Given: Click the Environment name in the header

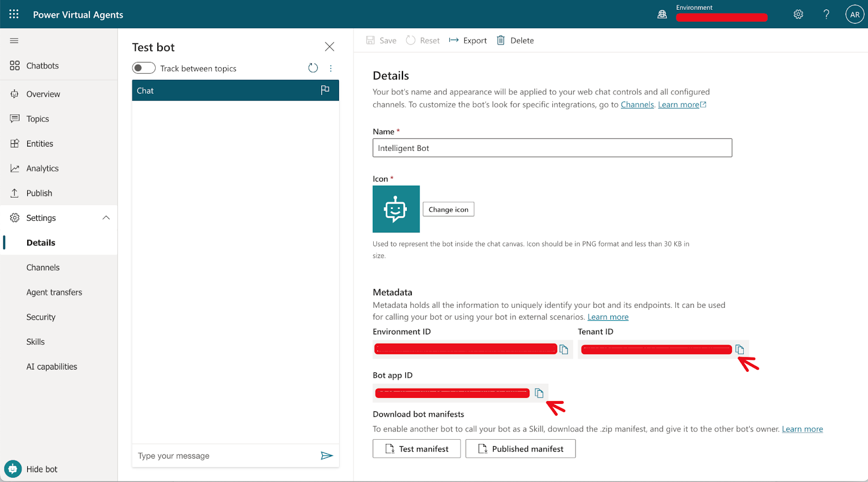Looking at the screenshot, I should 722,17.
